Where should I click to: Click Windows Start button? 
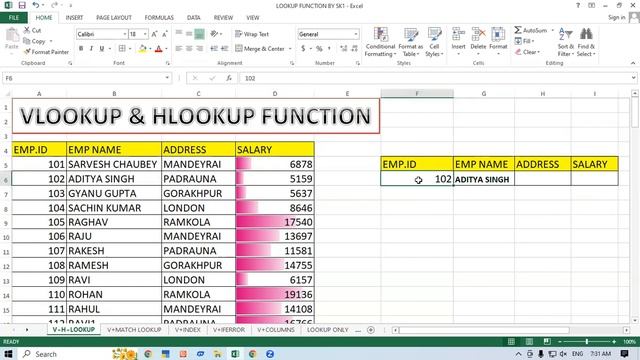tap(8, 354)
